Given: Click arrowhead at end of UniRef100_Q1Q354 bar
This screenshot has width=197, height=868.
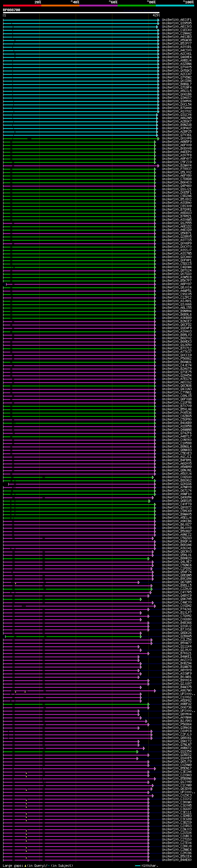Looking at the screenshot, I should (x=137, y=751).
